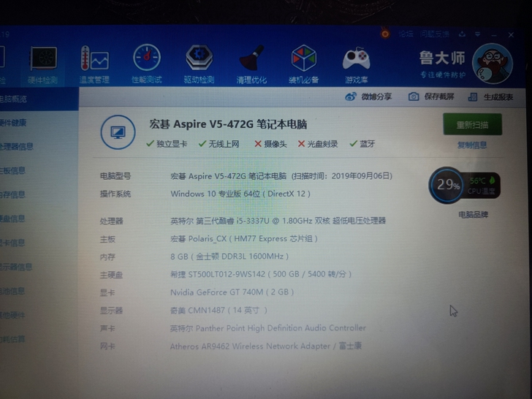
Task: Click the orange medal icon in title bar
Action: coord(385,34)
